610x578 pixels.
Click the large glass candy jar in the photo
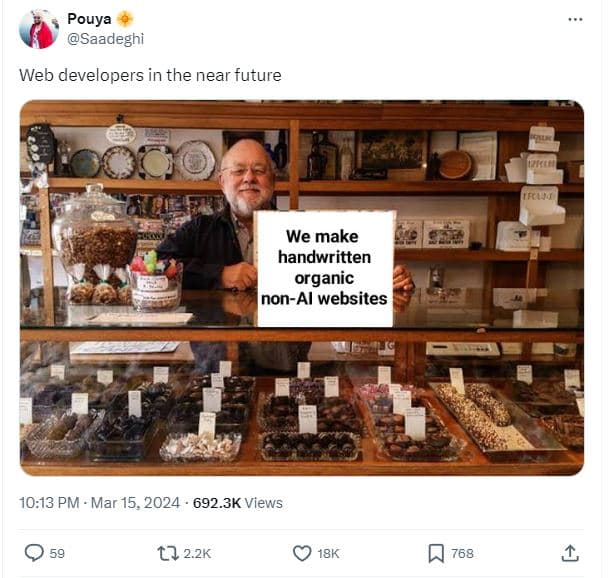coord(95,236)
